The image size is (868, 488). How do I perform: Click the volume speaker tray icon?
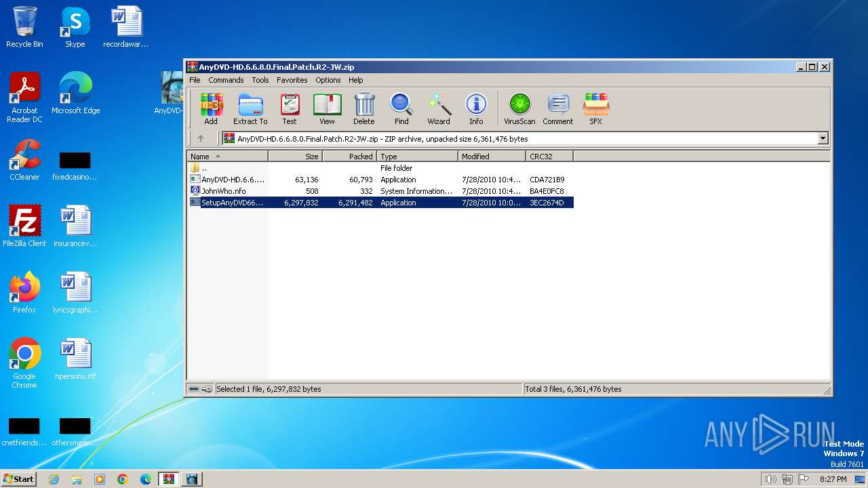coord(770,479)
